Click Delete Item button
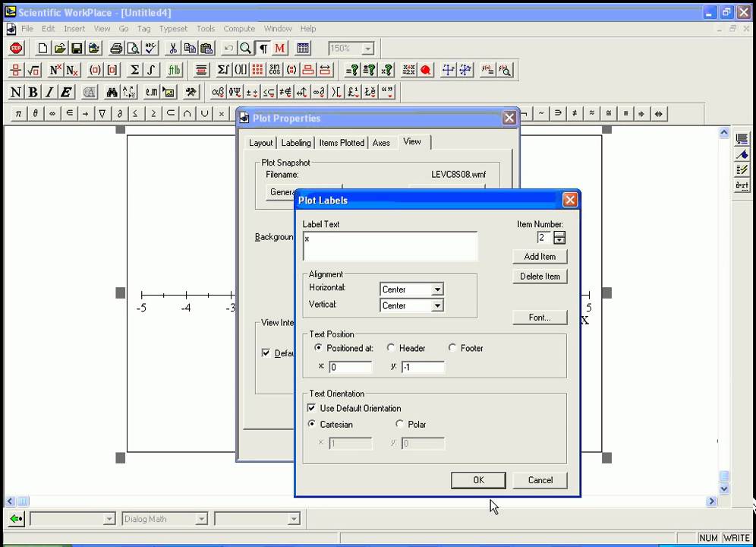Image resolution: width=756 pixels, height=547 pixels. (540, 276)
